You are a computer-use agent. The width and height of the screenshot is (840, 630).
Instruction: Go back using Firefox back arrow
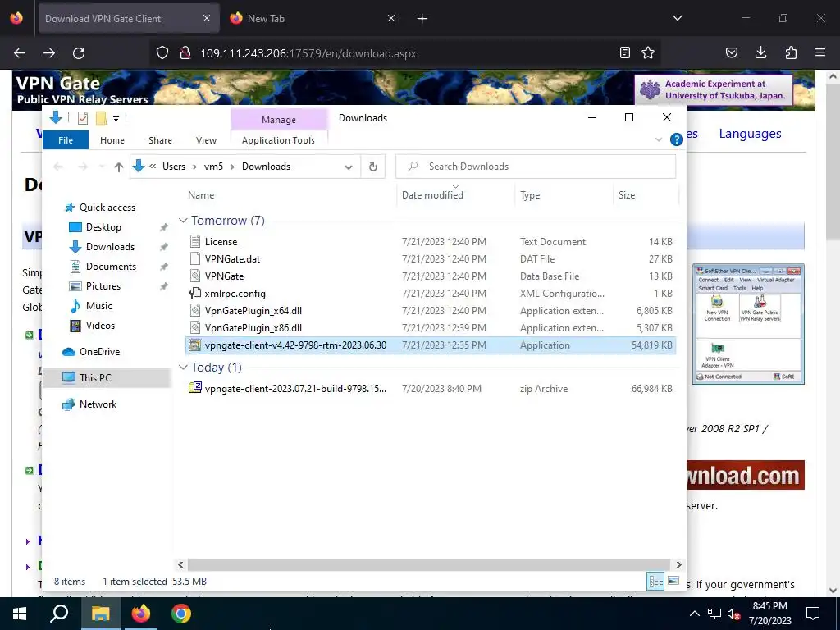point(20,53)
